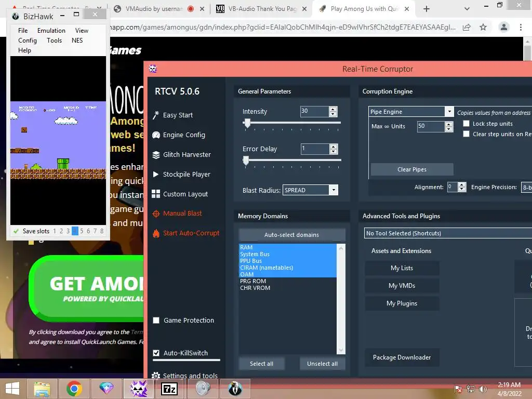Click the Windows Start button
Image resolution: width=532 pixels, height=399 pixels.
point(12,389)
